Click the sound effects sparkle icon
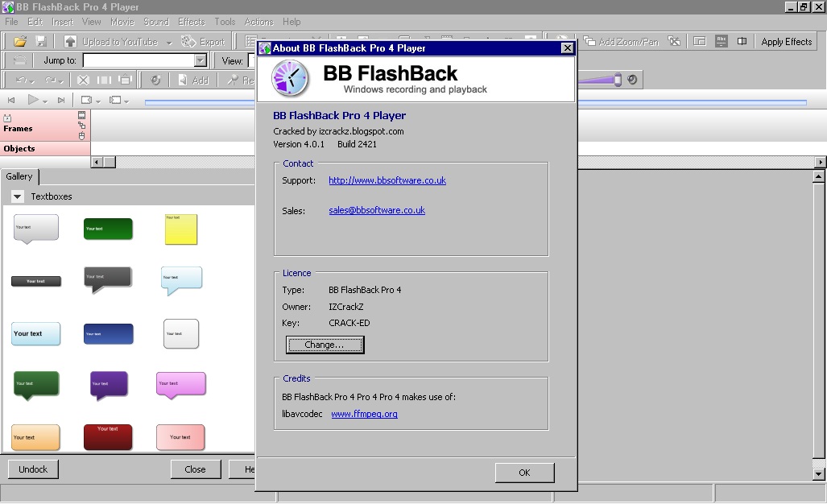Viewport: 827px width, 504px height. point(155,81)
